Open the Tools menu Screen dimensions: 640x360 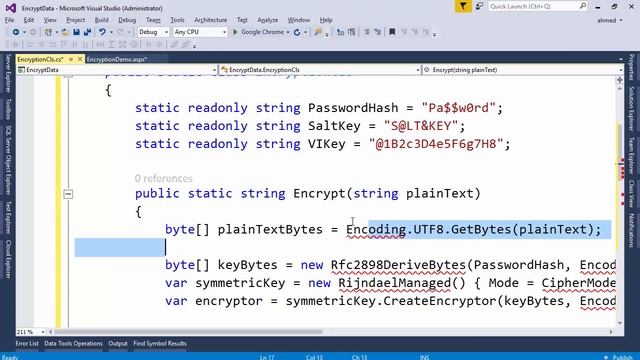tap(177, 20)
